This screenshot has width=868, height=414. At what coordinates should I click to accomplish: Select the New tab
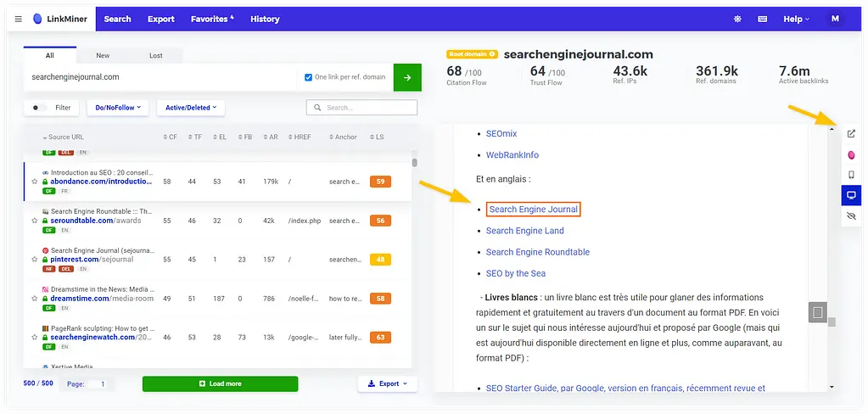point(103,55)
